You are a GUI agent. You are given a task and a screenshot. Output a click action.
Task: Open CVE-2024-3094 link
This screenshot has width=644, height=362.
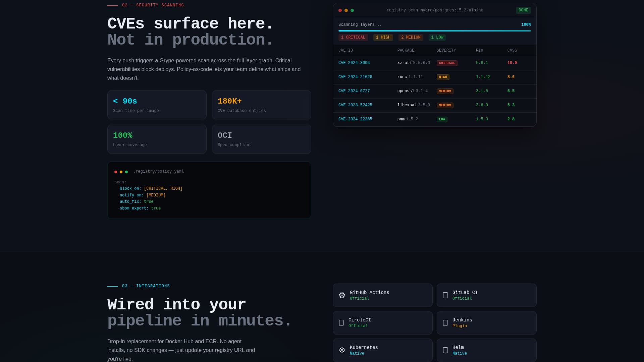354,63
